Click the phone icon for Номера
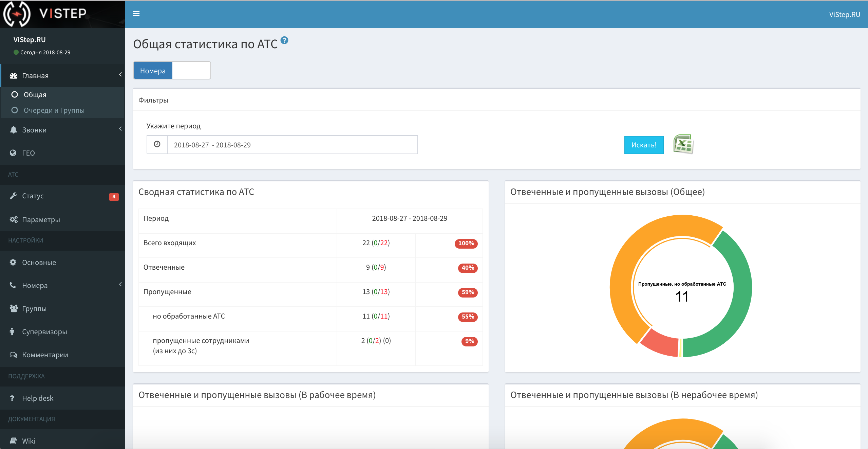 click(13, 285)
